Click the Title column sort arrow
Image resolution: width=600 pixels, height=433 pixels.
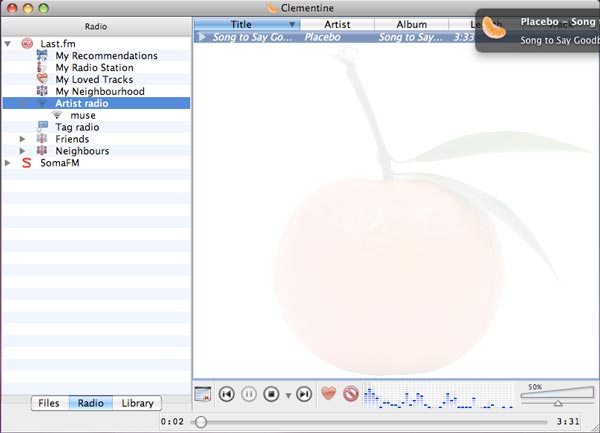292,24
